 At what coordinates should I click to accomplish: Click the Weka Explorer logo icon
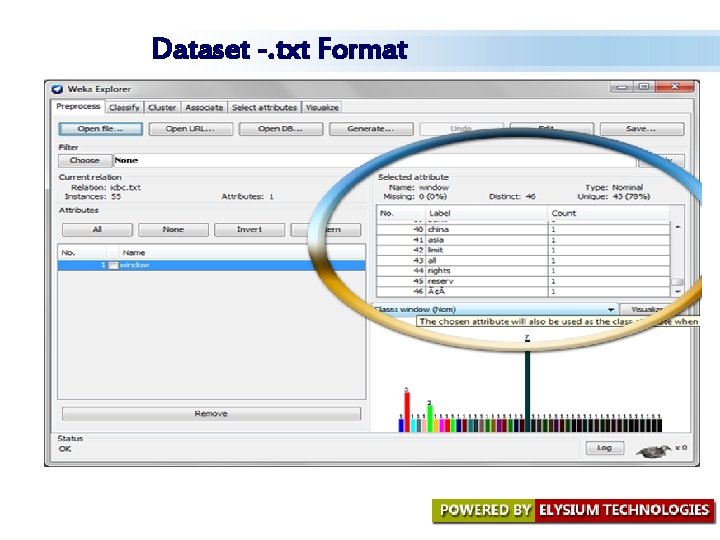coord(57,89)
